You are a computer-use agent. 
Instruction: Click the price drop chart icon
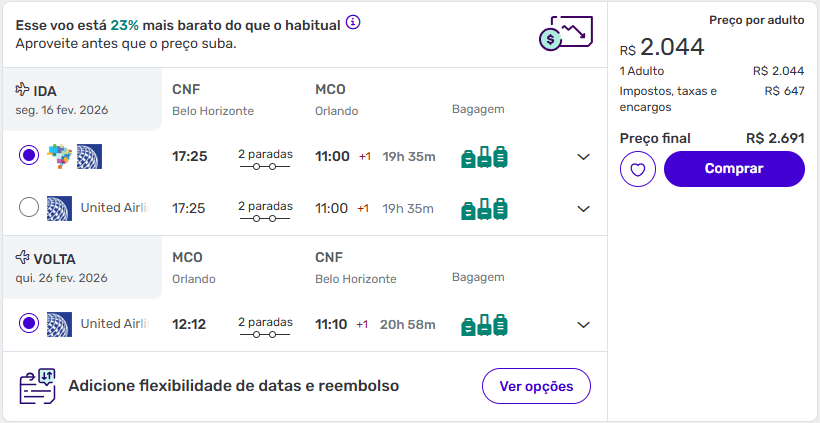tap(565, 36)
